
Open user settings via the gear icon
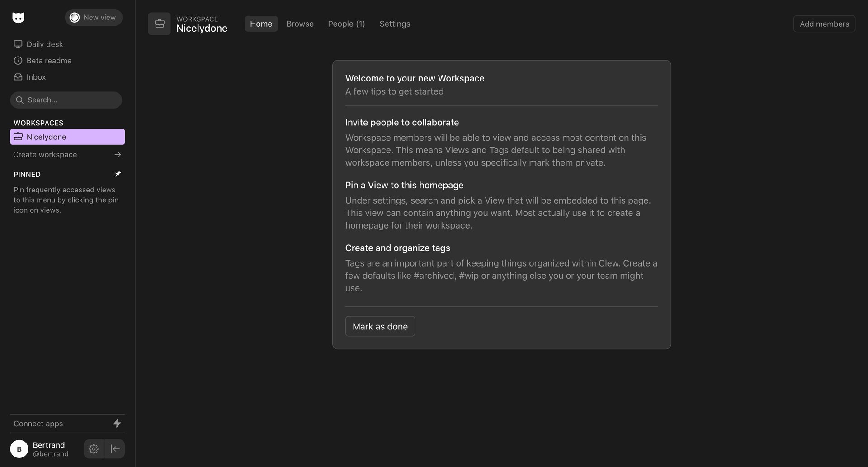tap(94, 448)
